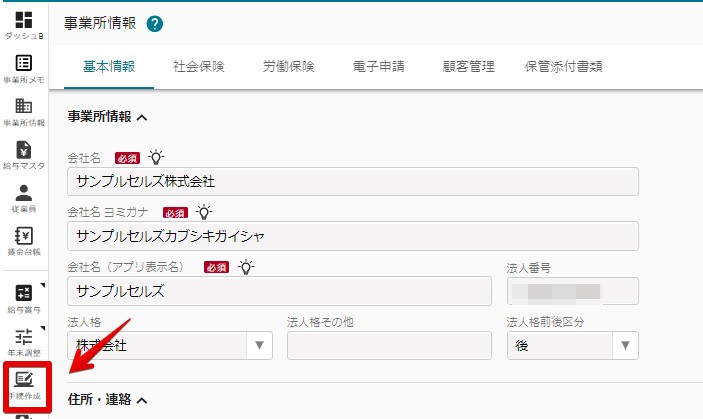Click the help question mark beside 事業所情報
This screenshot has height=419, width=703.
(x=155, y=24)
